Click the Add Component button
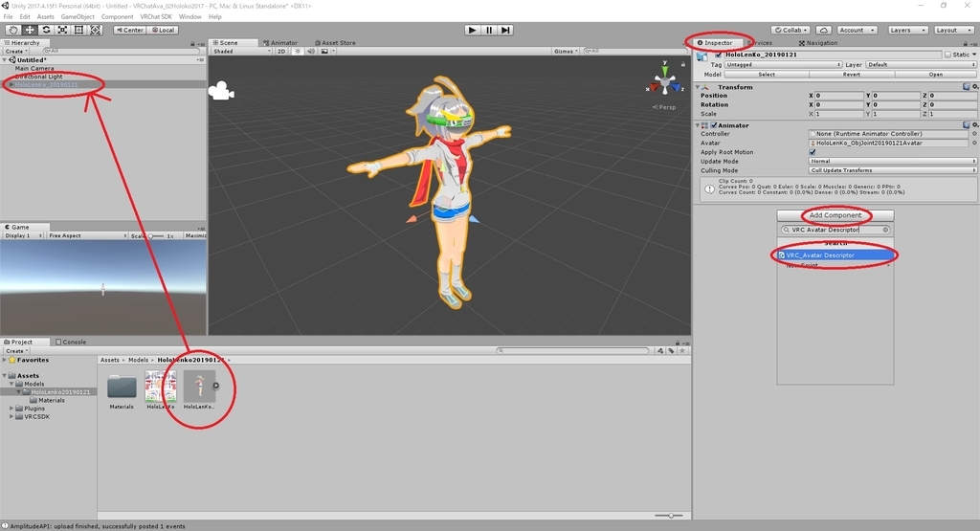Viewport: 980px width, 531px height. click(835, 215)
